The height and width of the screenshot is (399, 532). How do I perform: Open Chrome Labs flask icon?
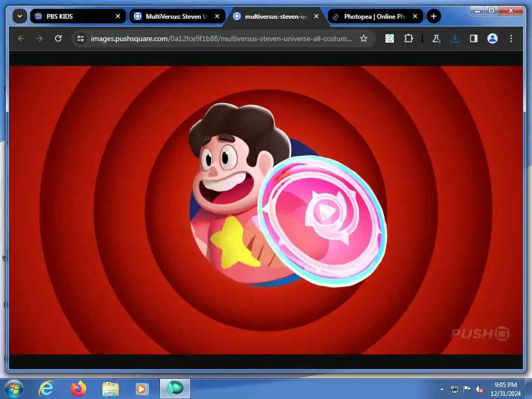436,38
